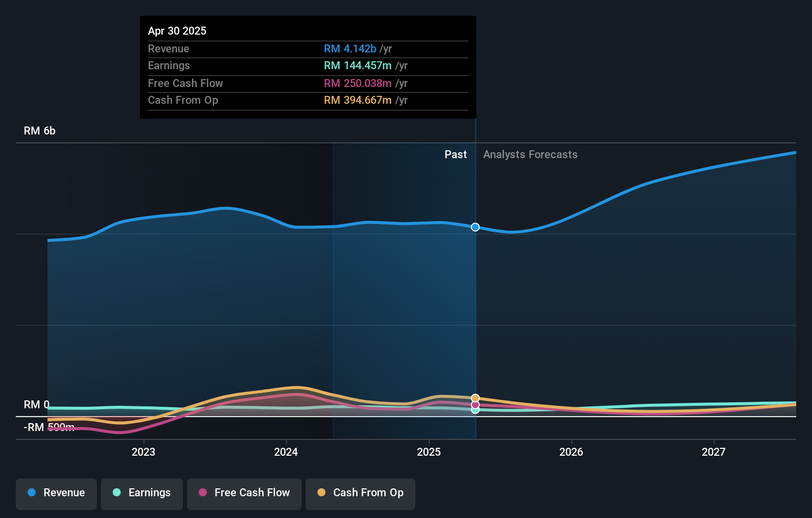Viewport: 812px width, 518px height.
Task: Click the 'RM 0' y-axis label
Action: point(37,405)
